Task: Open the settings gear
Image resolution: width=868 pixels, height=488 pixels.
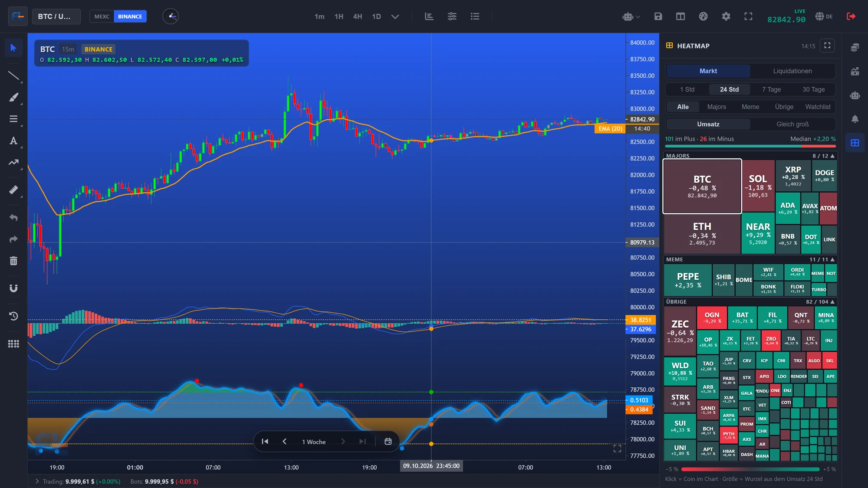Action: pos(726,16)
